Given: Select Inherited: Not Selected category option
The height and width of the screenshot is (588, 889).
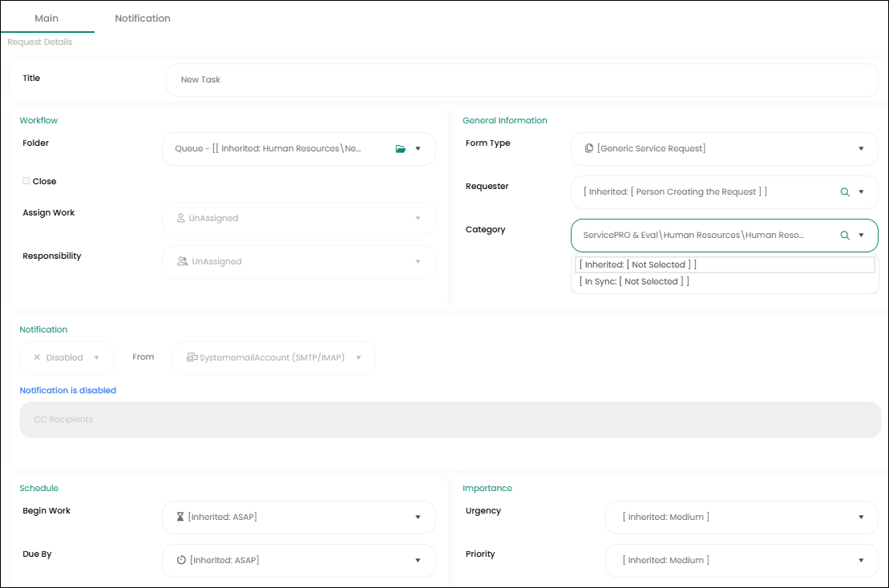Looking at the screenshot, I should (x=637, y=265).
